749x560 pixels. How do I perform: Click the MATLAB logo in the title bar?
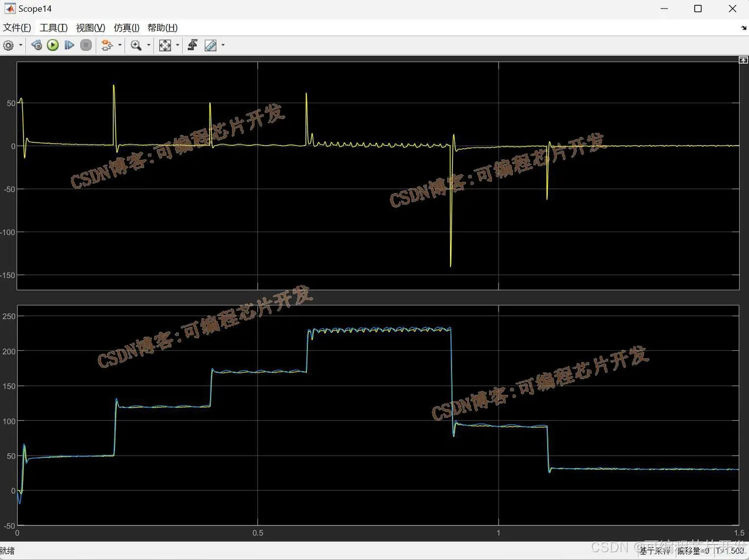10,9
